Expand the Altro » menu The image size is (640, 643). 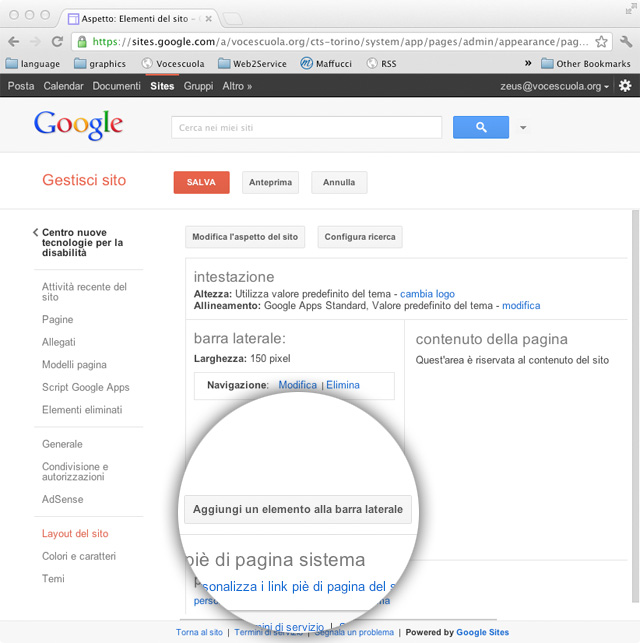coord(237,86)
